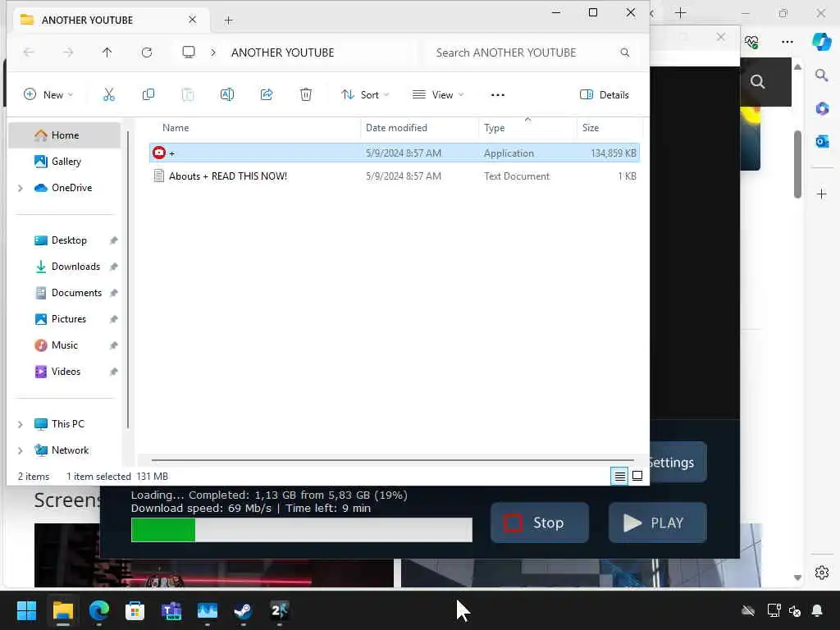The image size is (840, 630).
Task: Select the Abouts + READ THIS NOW! file
Action: click(x=394, y=176)
